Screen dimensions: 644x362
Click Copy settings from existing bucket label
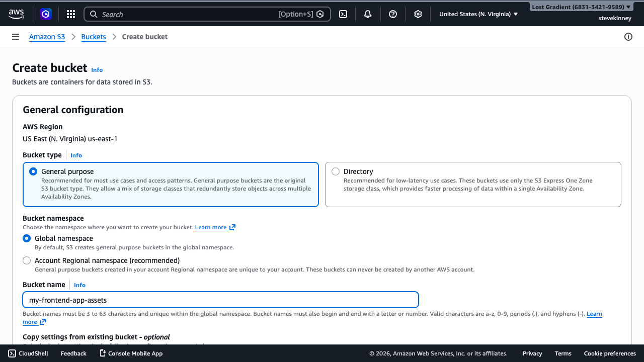point(96,337)
